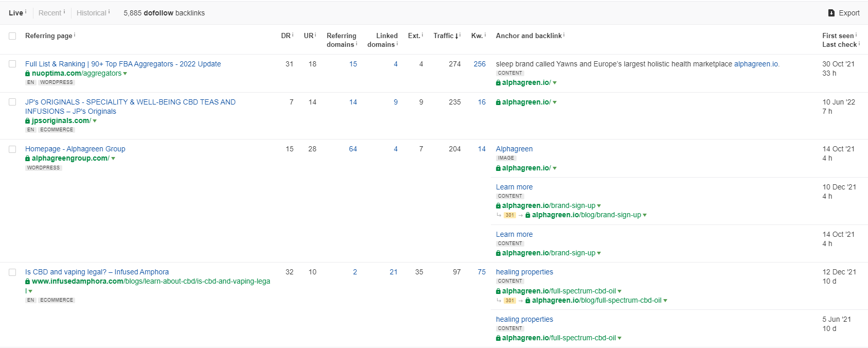The image size is (868, 348).
Task: Click healing properties anchor dated 12 Dec '21
Action: [524, 272]
